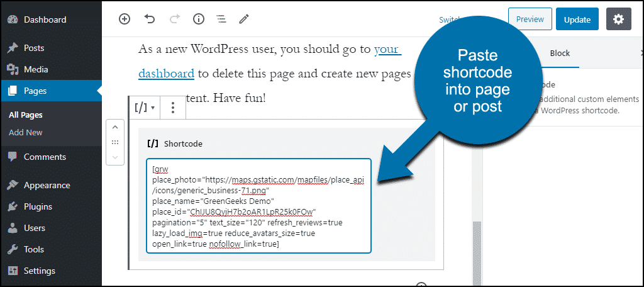Click the Plugins plug icon

pyautogui.click(x=13, y=207)
